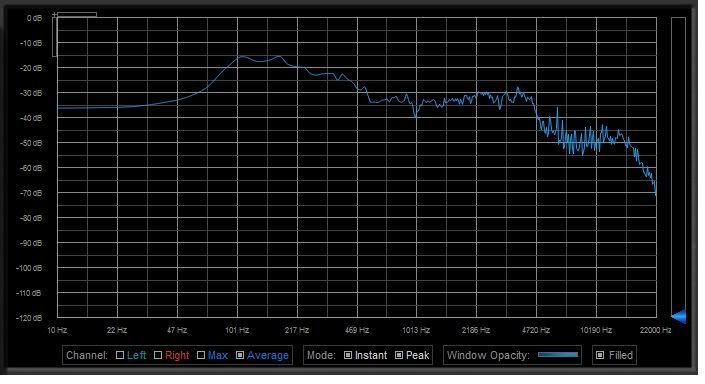Image resolution: width=705 pixels, height=384 pixels.
Task: Click the Window Opacity slider bar
Action: pyautogui.click(x=558, y=355)
